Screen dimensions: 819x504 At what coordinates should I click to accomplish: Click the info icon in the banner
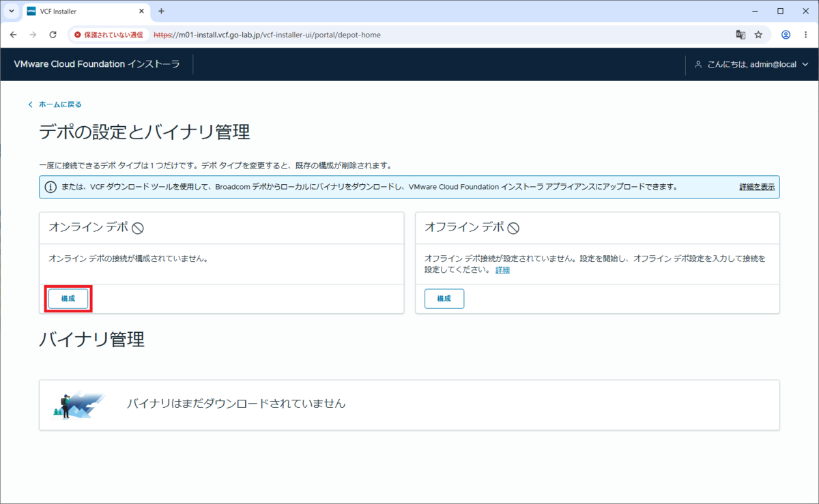click(x=51, y=187)
